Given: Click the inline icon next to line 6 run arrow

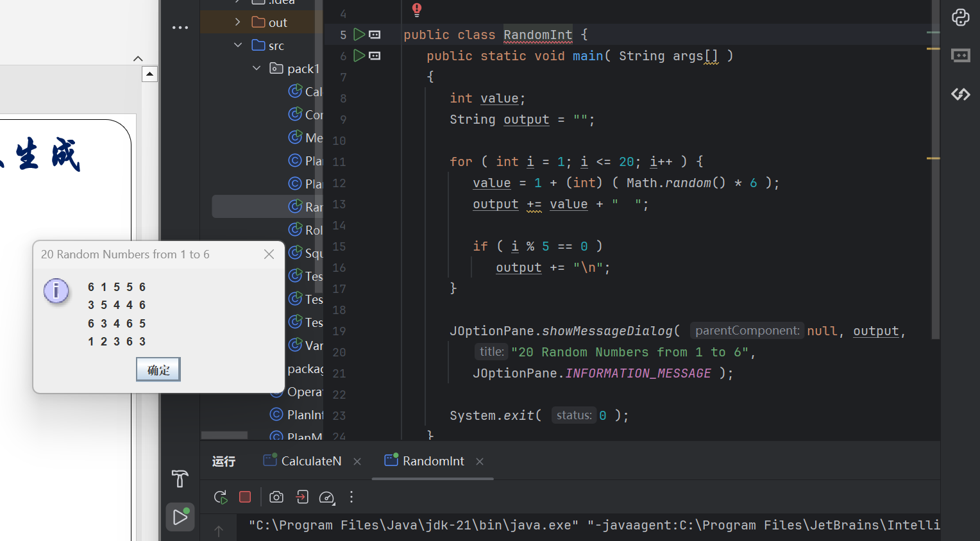Looking at the screenshot, I should click(x=375, y=56).
